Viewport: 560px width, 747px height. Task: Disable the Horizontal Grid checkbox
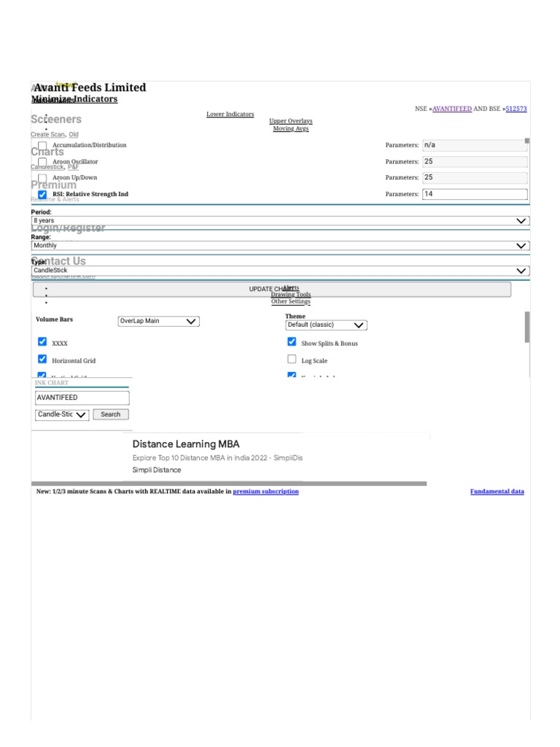click(42, 359)
